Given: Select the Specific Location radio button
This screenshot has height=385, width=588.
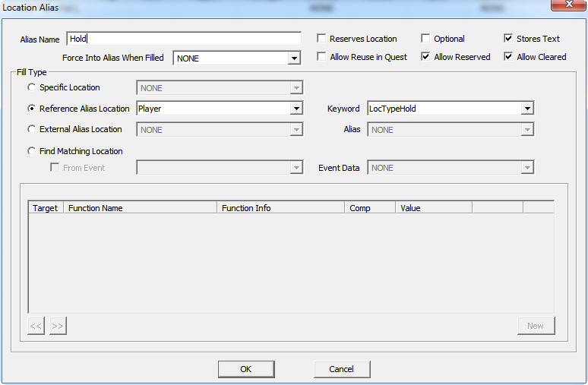Looking at the screenshot, I should [32, 88].
